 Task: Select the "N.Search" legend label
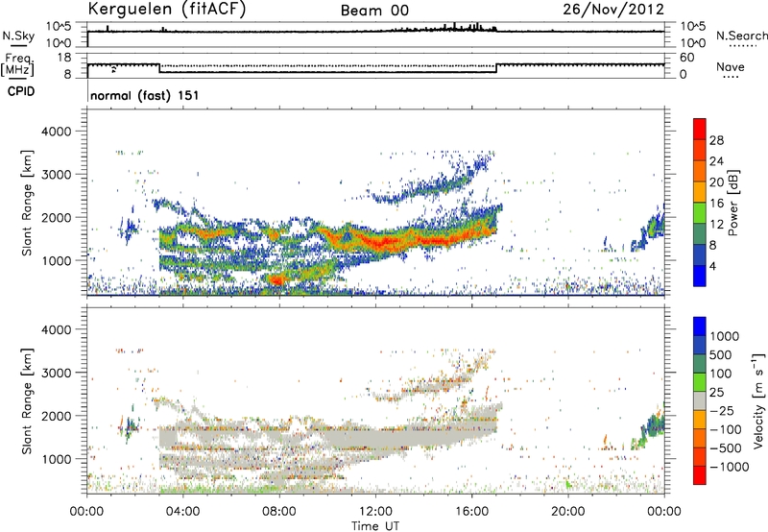click(x=741, y=36)
